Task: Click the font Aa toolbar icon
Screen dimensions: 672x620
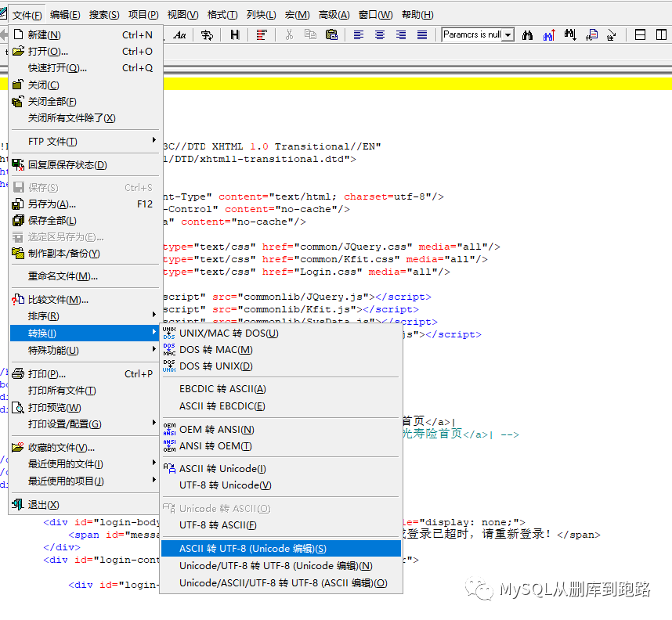Action: click(x=179, y=34)
